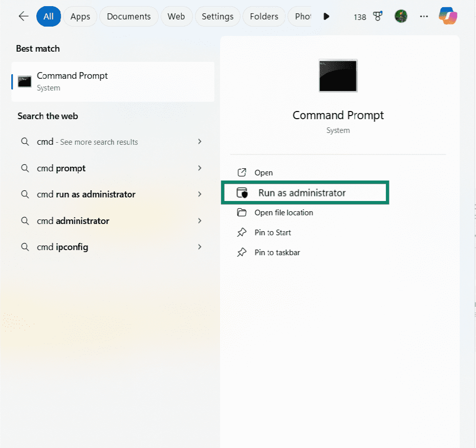The width and height of the screenshot is (476, 448).
Task: Click the 'cmd prompt' web suggestion
Action: 61,168
